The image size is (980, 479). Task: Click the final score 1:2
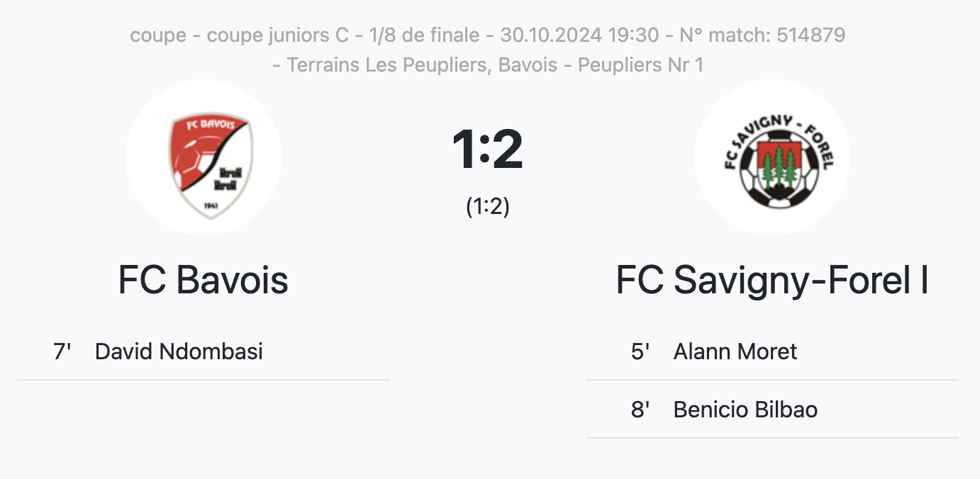pos(488,150)
